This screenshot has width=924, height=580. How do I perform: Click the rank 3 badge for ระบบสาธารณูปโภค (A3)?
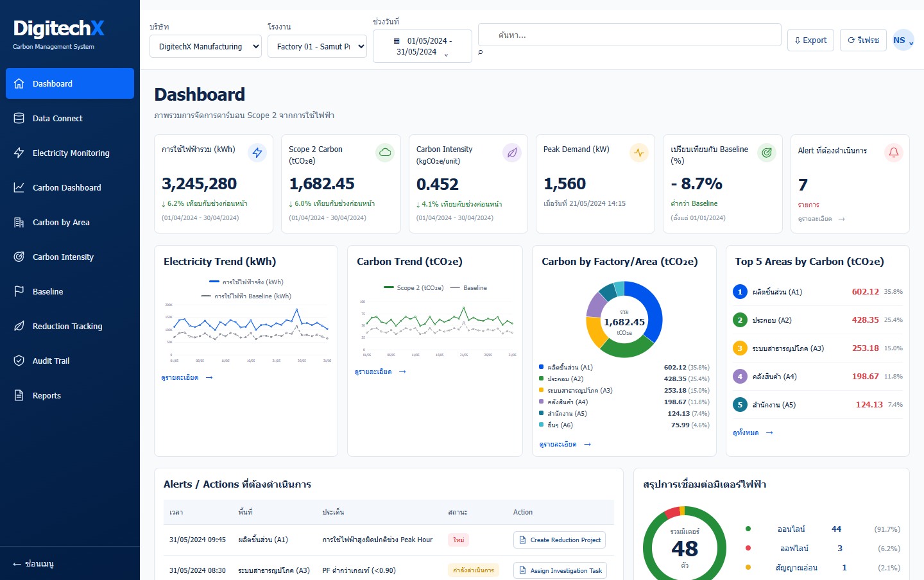tap(740, 348)
